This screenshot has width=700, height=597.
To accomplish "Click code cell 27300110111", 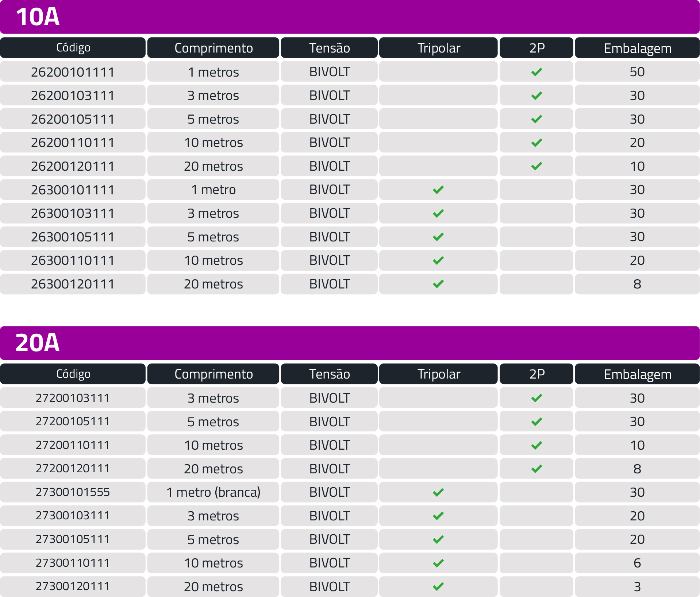I will 73,563.
